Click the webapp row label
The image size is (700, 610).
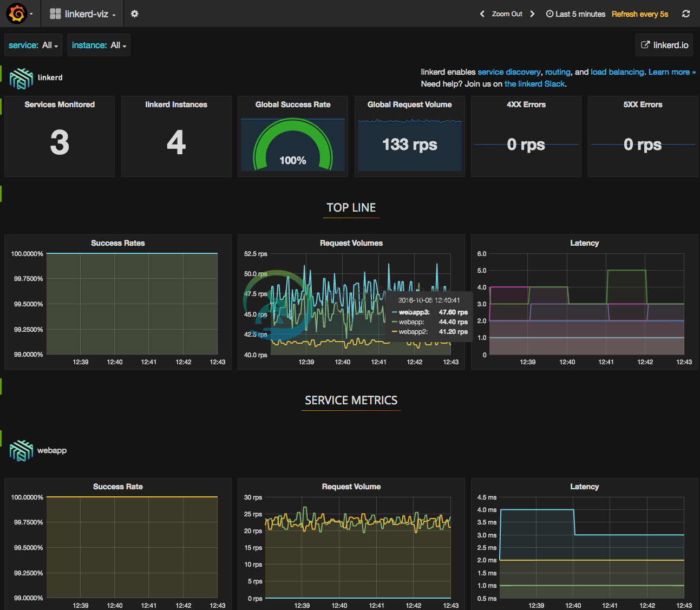[x=52, y=450]
